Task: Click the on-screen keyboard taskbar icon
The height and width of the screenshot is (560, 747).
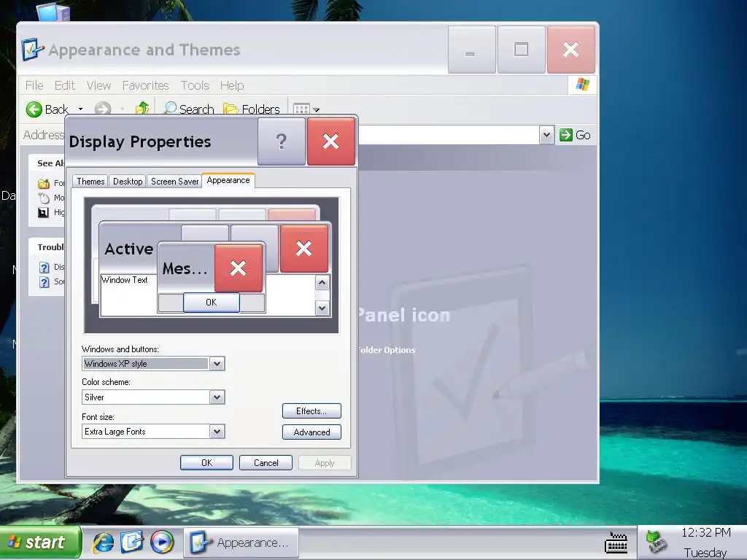Action: (616, 542)
